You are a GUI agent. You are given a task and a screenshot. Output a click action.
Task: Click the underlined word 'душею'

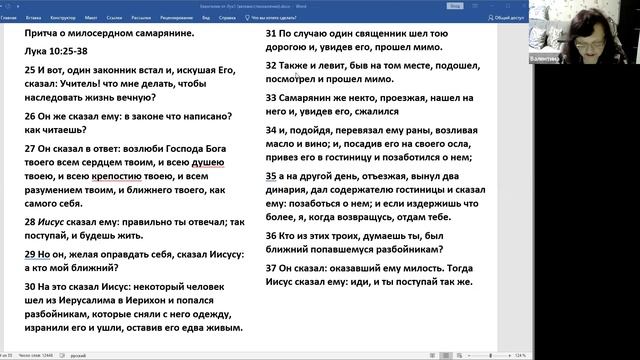[208, 162]
